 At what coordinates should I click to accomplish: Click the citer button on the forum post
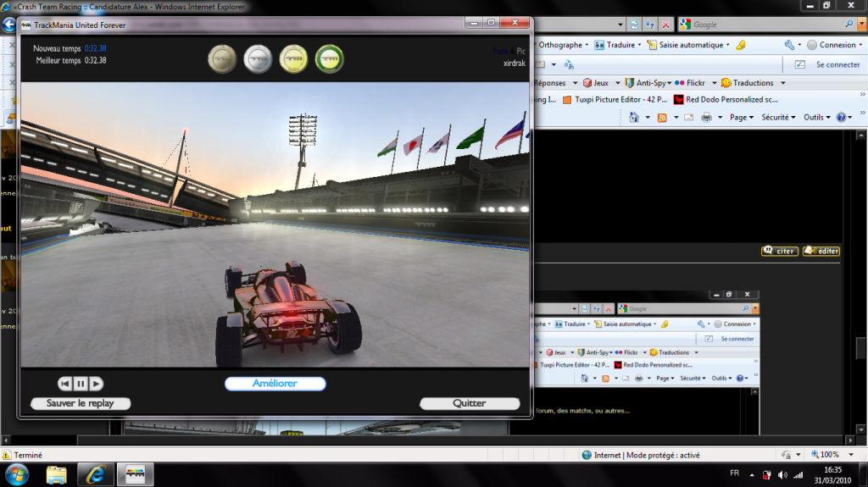click(x=780, y=251)
